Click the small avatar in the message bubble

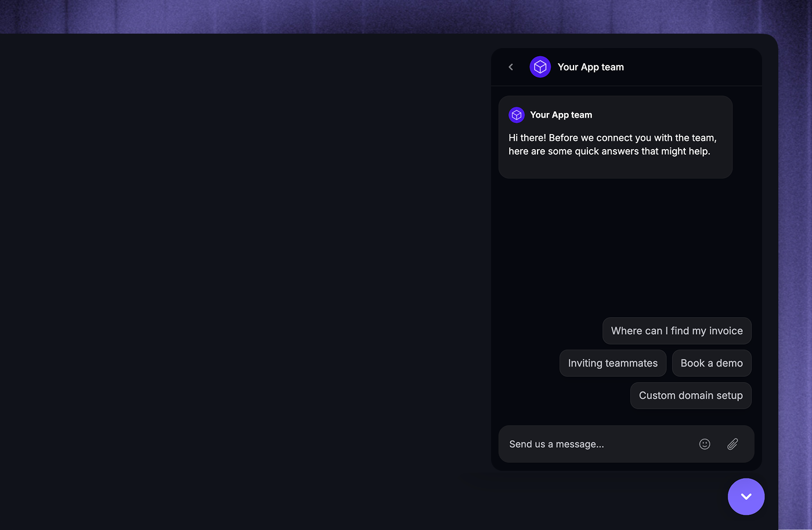pos(517,115)
